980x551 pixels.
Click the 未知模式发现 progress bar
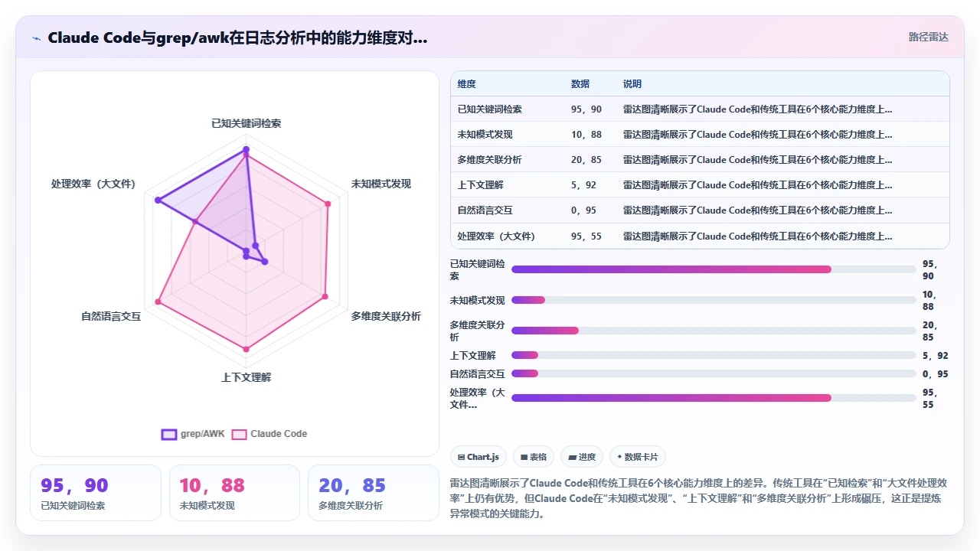pos(714,300)
